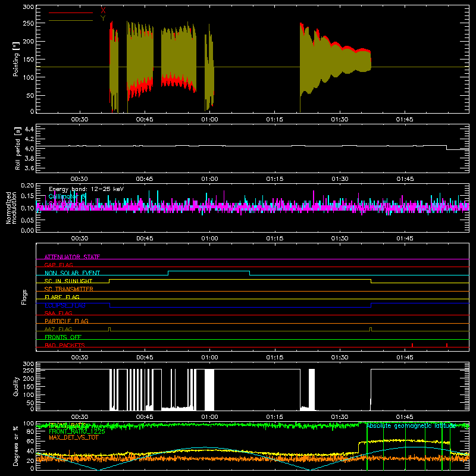This screenshot has width=476, height=476.
Task: Click the 250 tick on Pointing axis
Action: pos(28,23)
